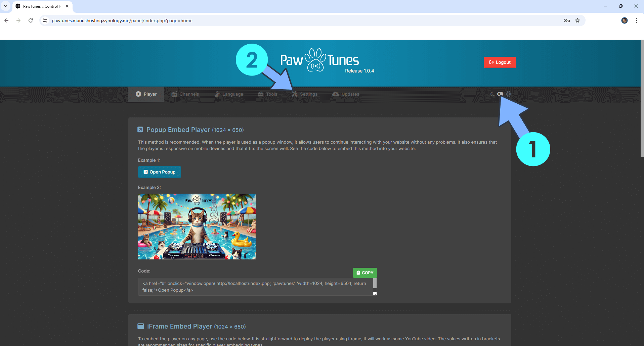Click the 'Release 1.0.4' text

[x=359, y=71]
